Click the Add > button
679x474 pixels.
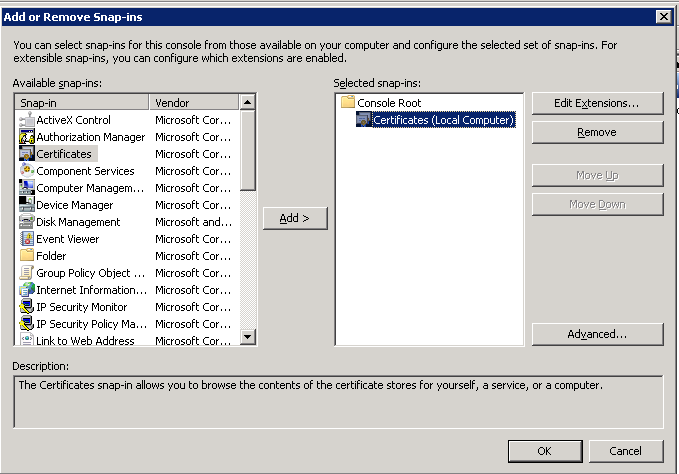[x=295, y=218]
